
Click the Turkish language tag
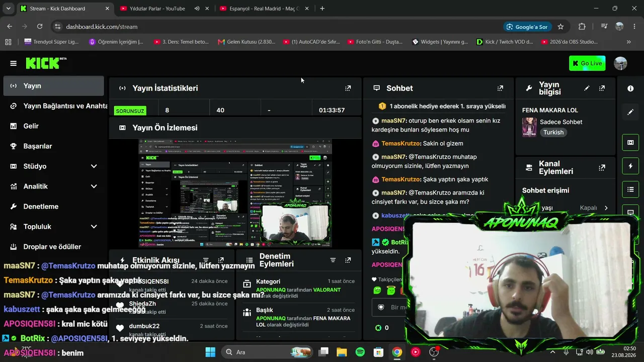click(553, 133)
